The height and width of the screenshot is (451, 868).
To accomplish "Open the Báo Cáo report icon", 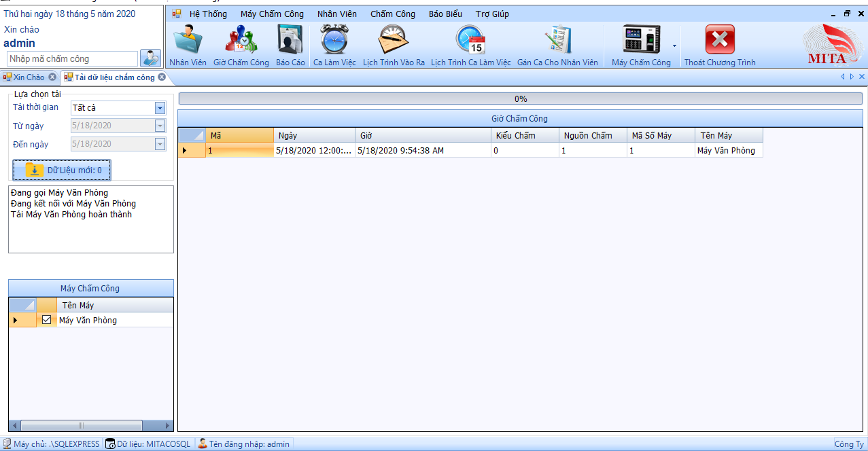I will tap(290, 40).
